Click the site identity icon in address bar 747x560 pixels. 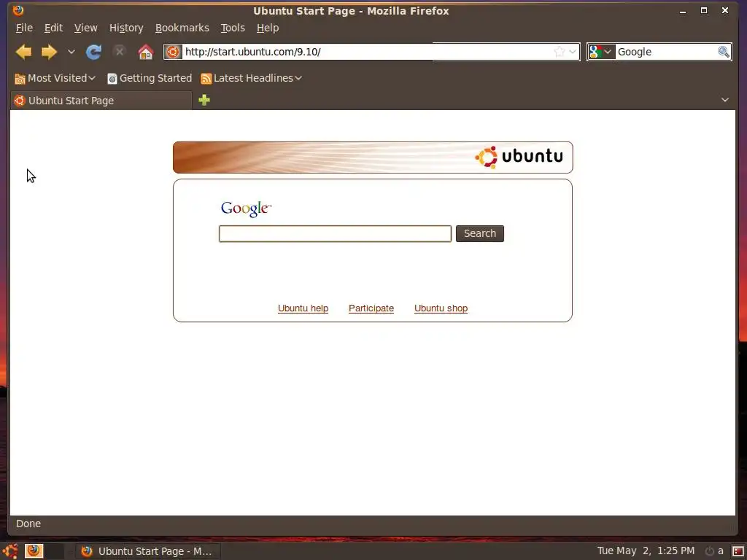[x=174, y=52]
